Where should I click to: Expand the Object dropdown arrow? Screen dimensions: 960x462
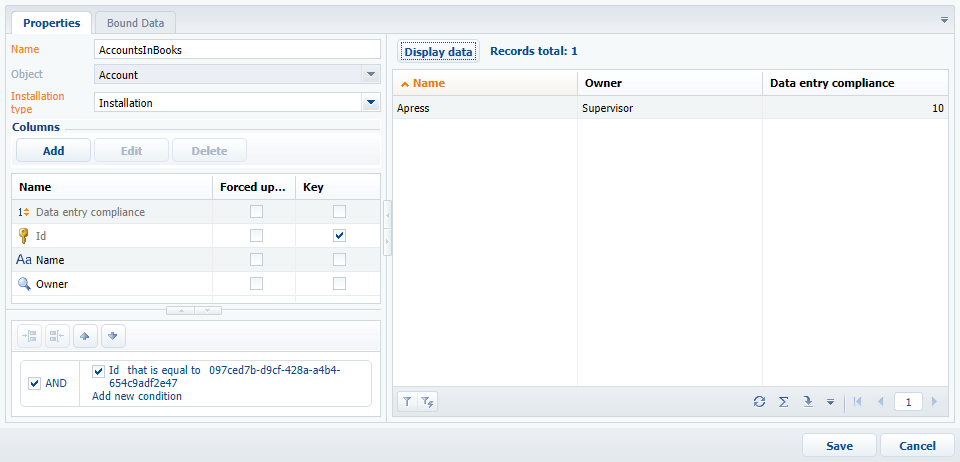(370, 75)
